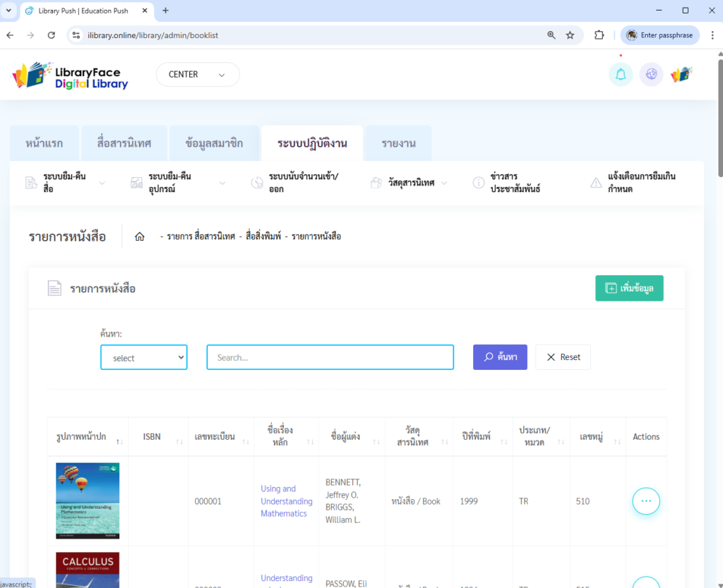Open actions menu for book 000001
Viewport: 723px width, 588px height.
(x=645, y=501)
